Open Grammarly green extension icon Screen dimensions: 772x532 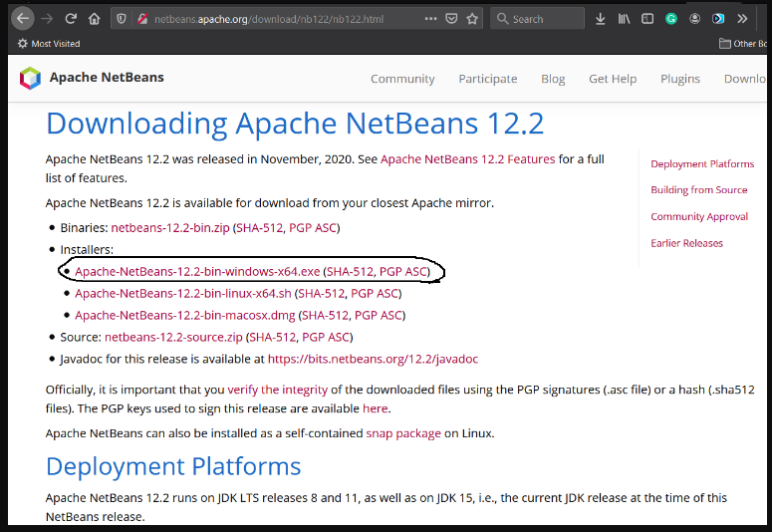671,19
